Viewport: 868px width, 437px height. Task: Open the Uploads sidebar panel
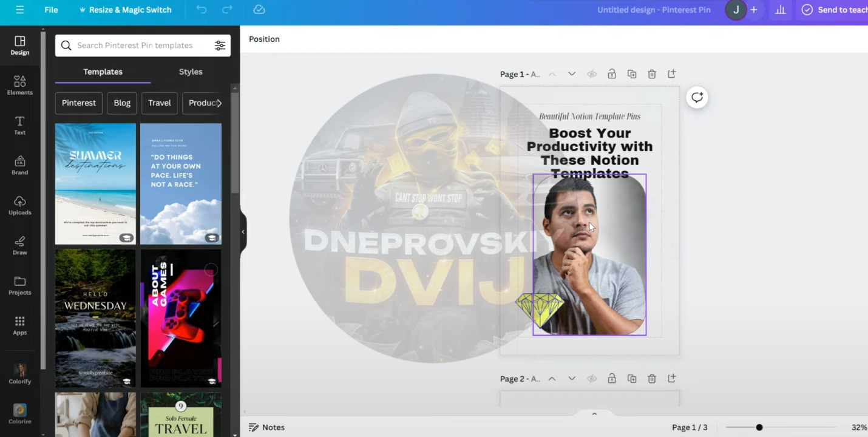point(20,205)
